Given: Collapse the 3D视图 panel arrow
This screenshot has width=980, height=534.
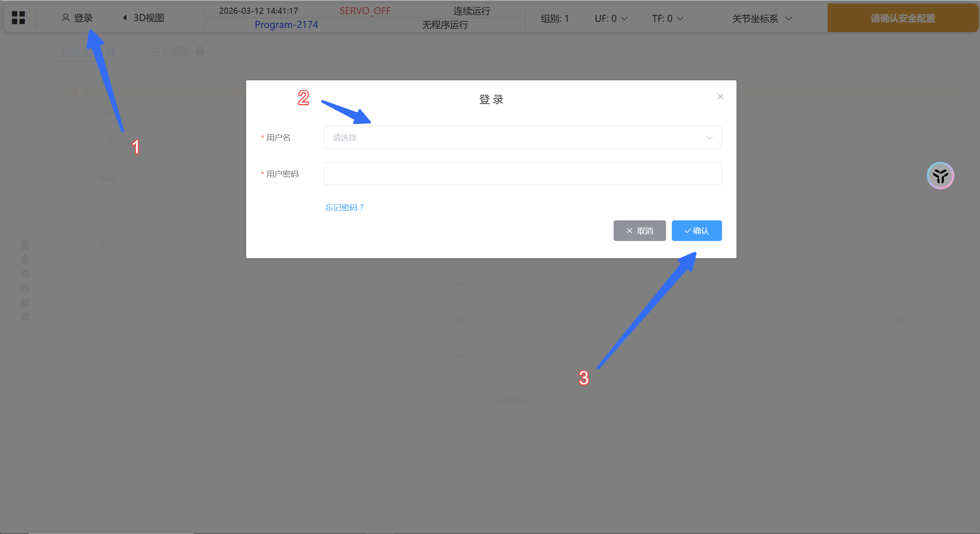Looking at the screenshot, I should pyautogui.click(x=125, y=18).
